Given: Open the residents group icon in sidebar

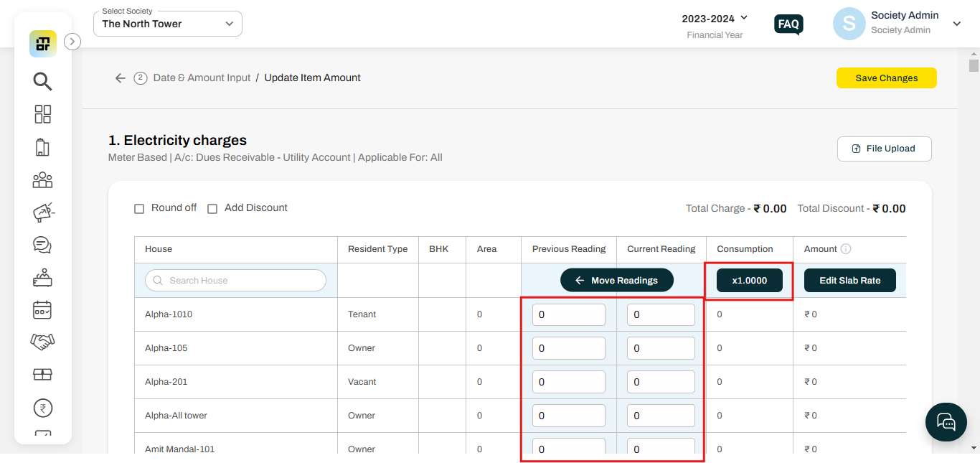Looking at the screenshot, I should [42, 179].
